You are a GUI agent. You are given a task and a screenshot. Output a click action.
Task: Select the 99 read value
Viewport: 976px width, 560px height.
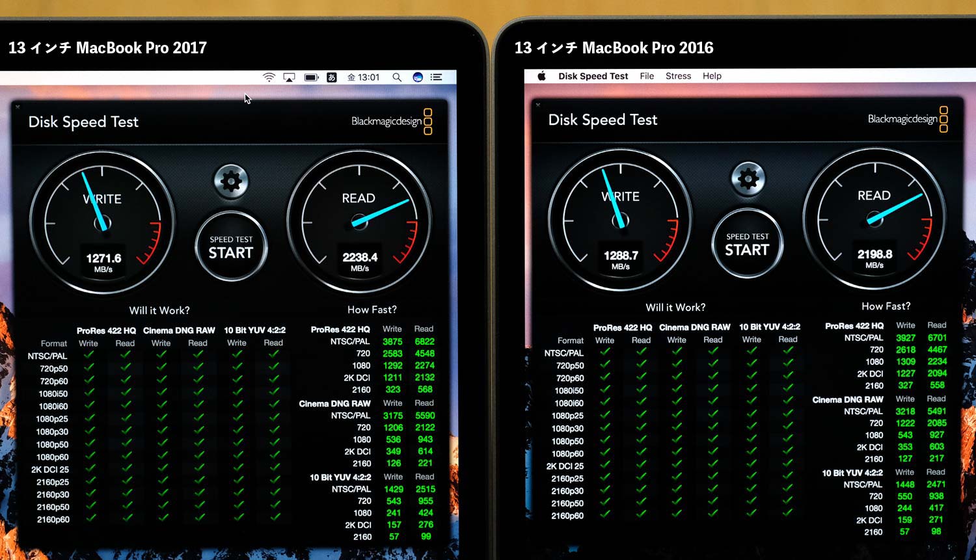(x=426, y=537)
